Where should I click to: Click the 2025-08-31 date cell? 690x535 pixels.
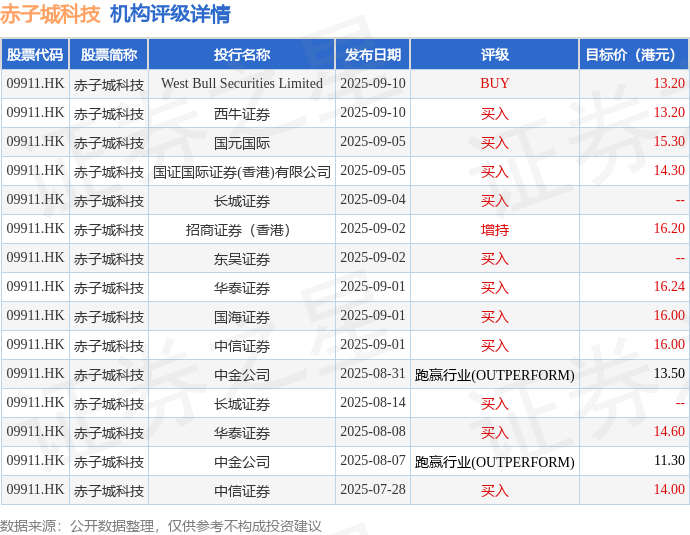point(373,374)
